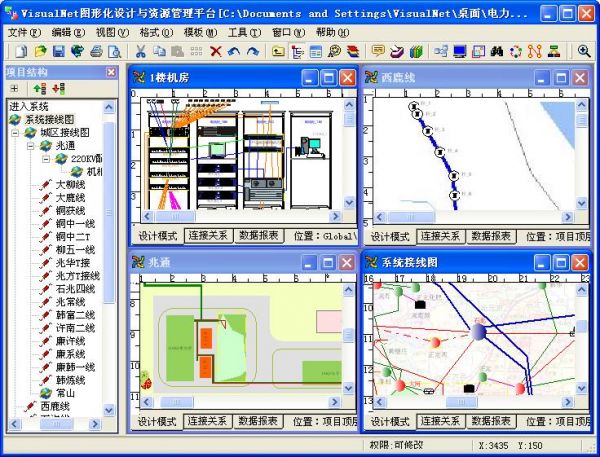Viewport: 600px width, 457px height.
Task: Undo with the left curved arrow
Action: pyautogui.click(x=234, y=51)
